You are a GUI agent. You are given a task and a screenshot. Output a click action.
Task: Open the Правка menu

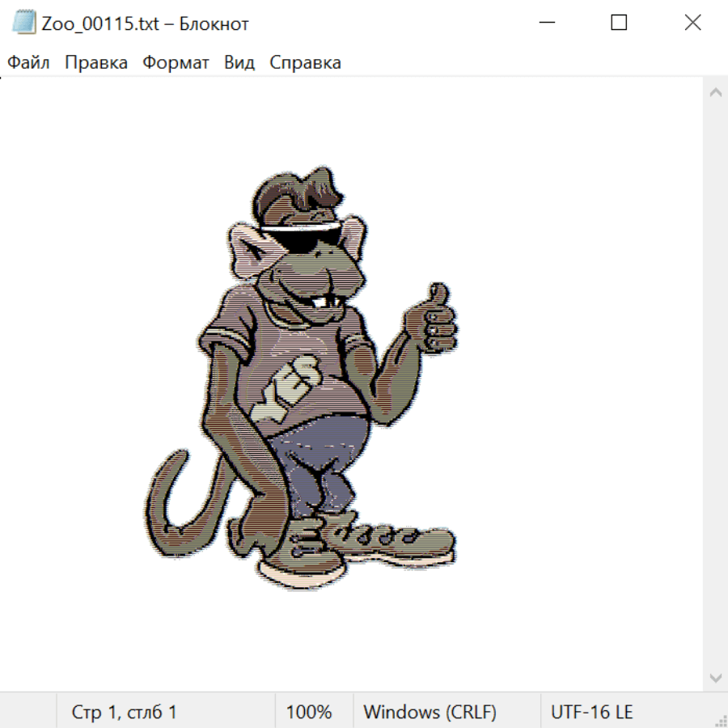(x=96, y=63)
